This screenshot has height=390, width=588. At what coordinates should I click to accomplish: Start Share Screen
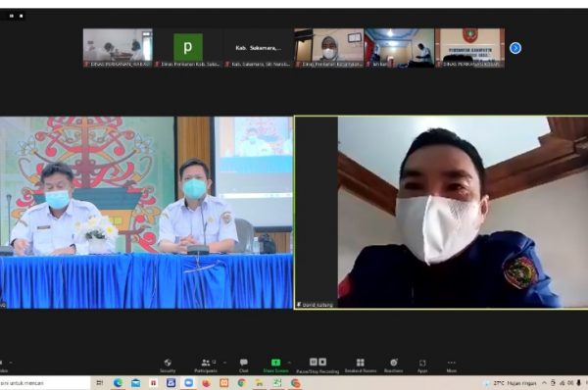(275, 366)
